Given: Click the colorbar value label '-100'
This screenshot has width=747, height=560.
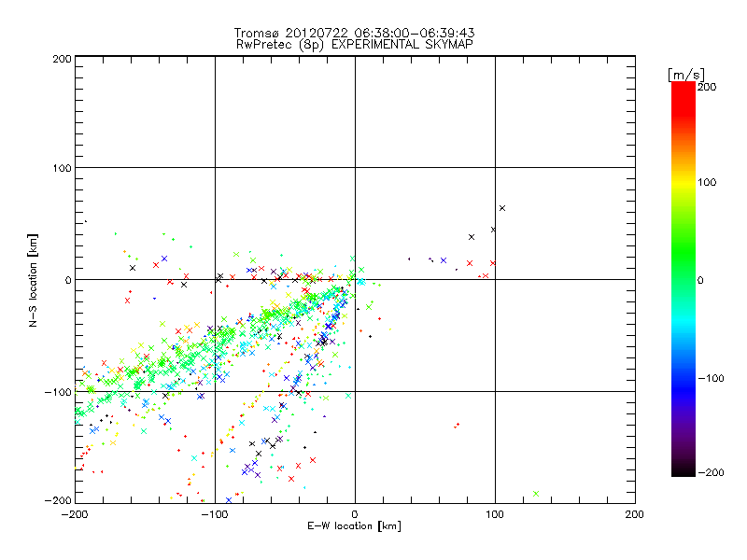Looking at the screenshot, I should pyautogui.click(x=711, y=378).
